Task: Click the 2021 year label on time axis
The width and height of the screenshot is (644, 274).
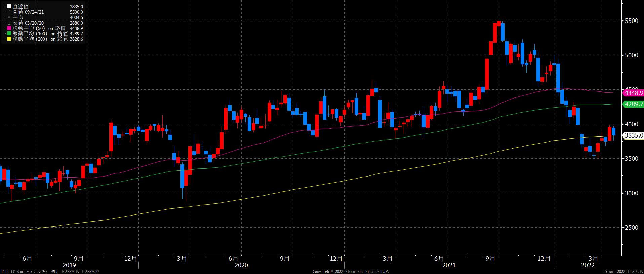Action: pyautogui.click(x=449, y=265)
